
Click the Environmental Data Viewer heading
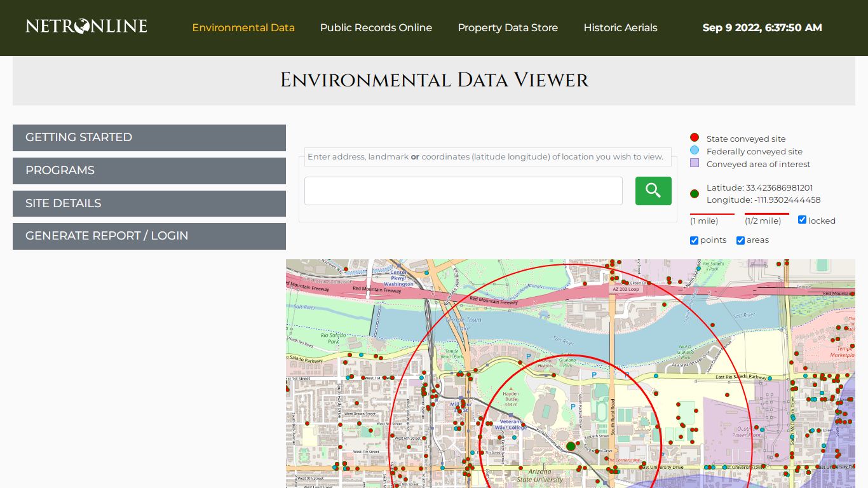[434, 80]
